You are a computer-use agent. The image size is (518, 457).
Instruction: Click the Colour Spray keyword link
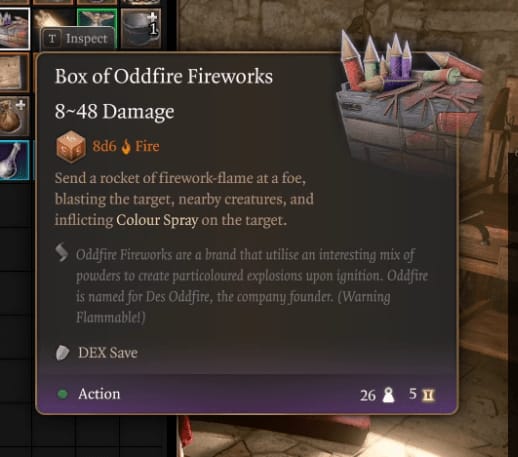tap(157, 220)
